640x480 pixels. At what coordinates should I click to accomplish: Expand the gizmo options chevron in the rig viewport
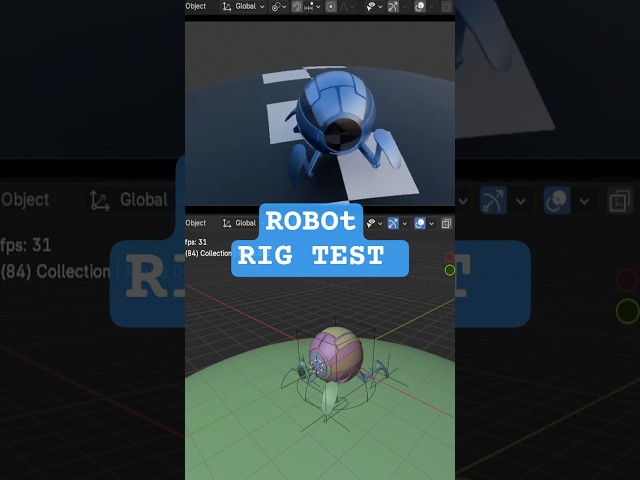pyautogui.click(x=404, y=224)
